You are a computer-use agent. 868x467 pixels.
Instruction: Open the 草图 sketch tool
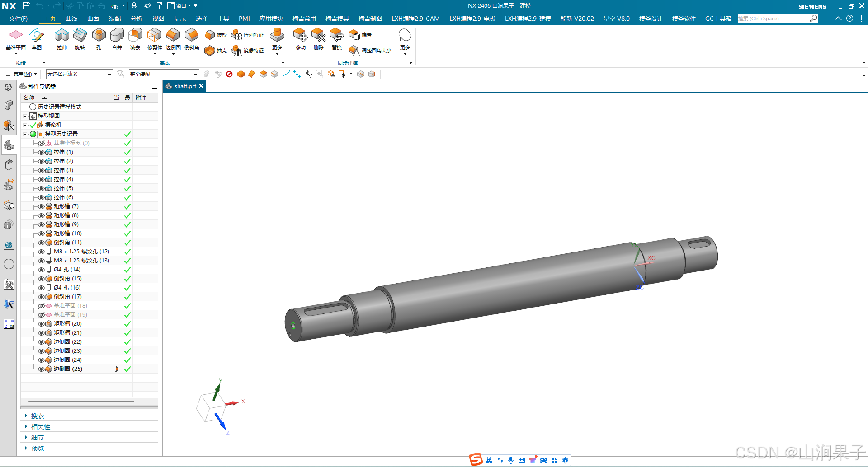click(x=37, y=39)
